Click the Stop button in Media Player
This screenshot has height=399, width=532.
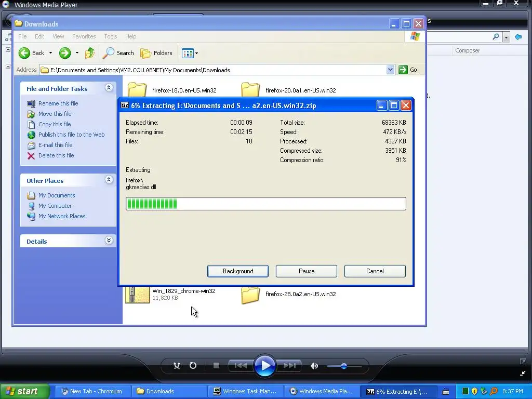(216, 365)
